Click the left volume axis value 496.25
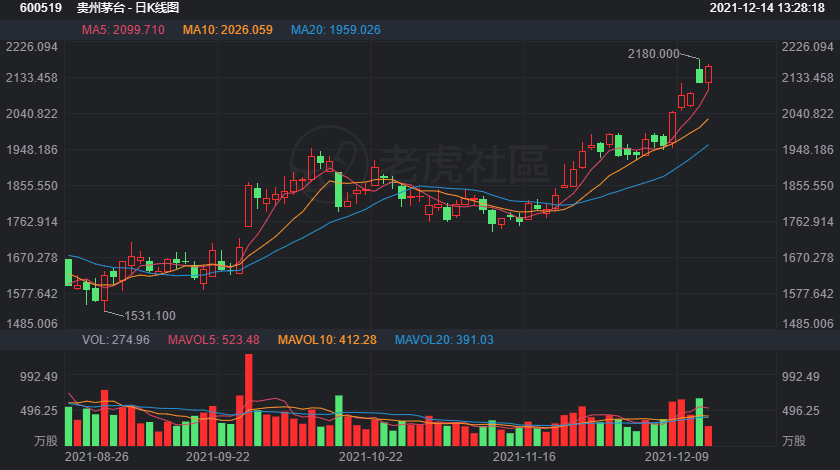This screenshot has width=840, height=470. (x=39, y=411)
